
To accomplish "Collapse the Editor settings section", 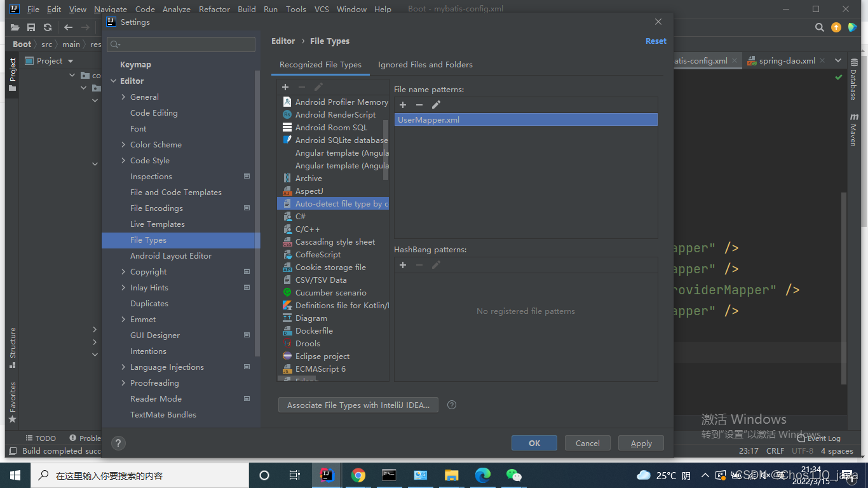I will [x=113, y=81].
